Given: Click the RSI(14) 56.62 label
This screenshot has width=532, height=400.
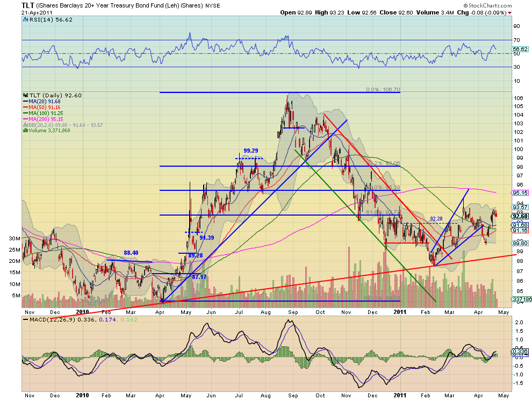Looking at the screenshot, I should (51, 20).
